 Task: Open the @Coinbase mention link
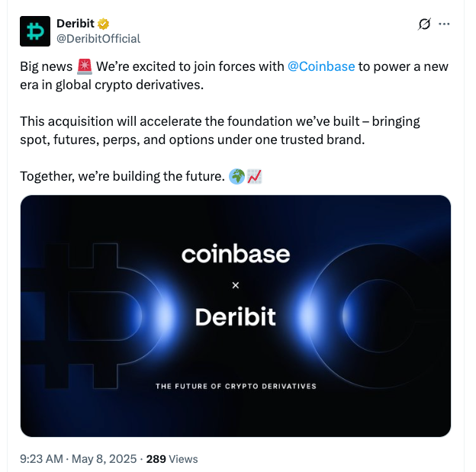[321, 66]
